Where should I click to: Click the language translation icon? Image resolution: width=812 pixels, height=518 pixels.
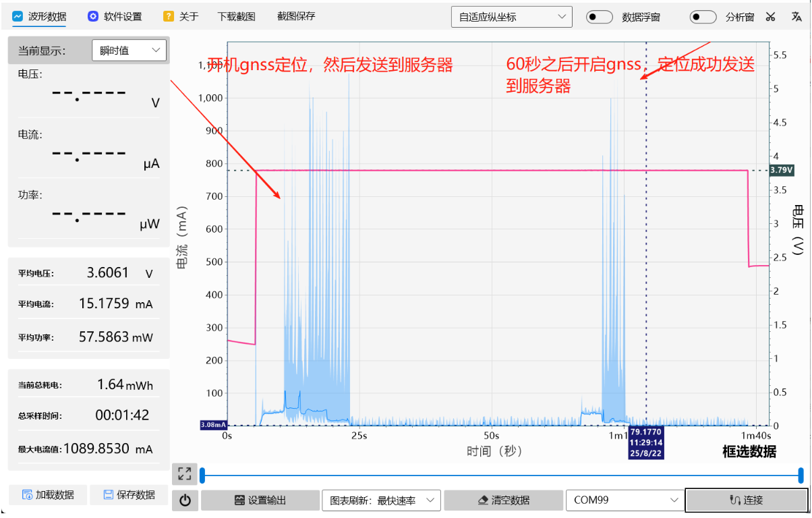coord(796,18)
